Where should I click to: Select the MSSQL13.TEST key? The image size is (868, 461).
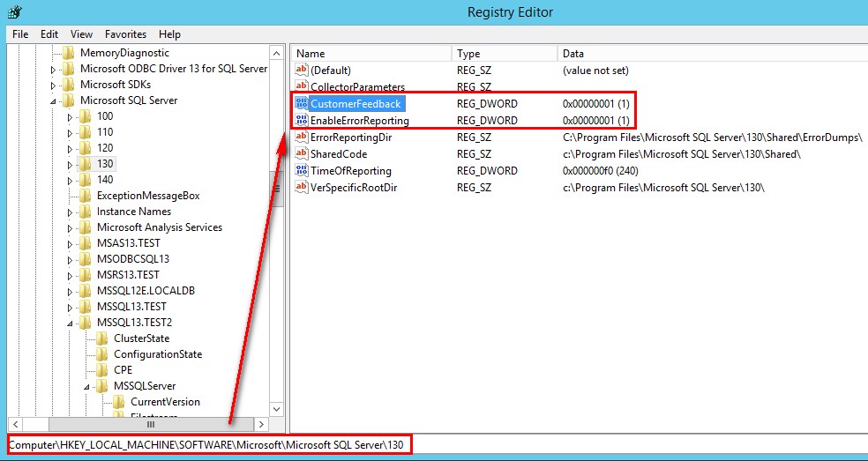tap(131, 307)
